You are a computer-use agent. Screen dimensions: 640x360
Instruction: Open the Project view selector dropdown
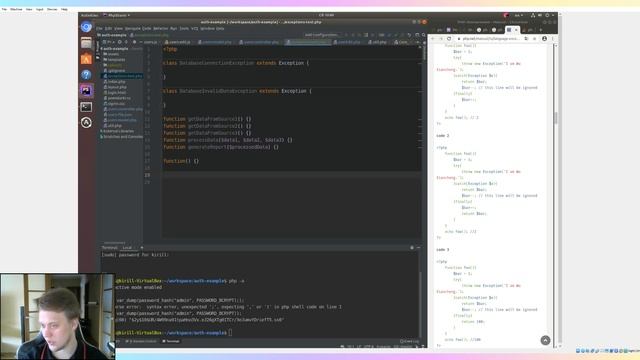coord(109,42)
